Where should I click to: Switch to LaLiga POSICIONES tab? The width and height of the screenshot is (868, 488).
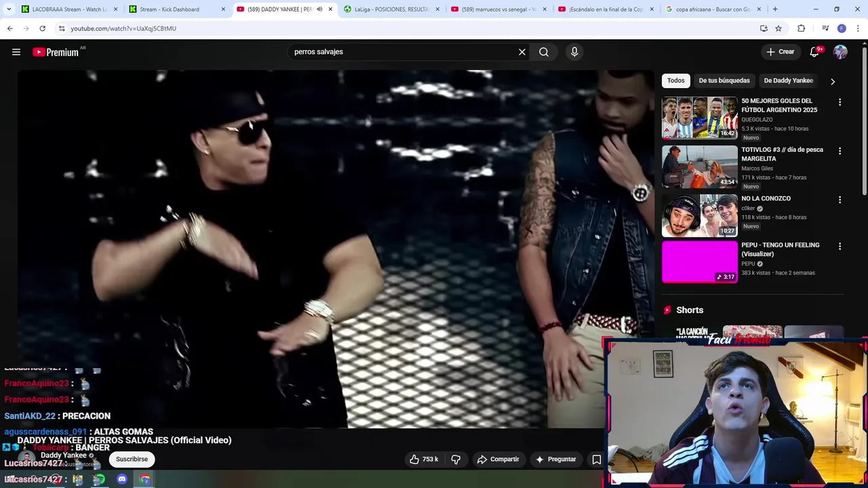(391, 9)
